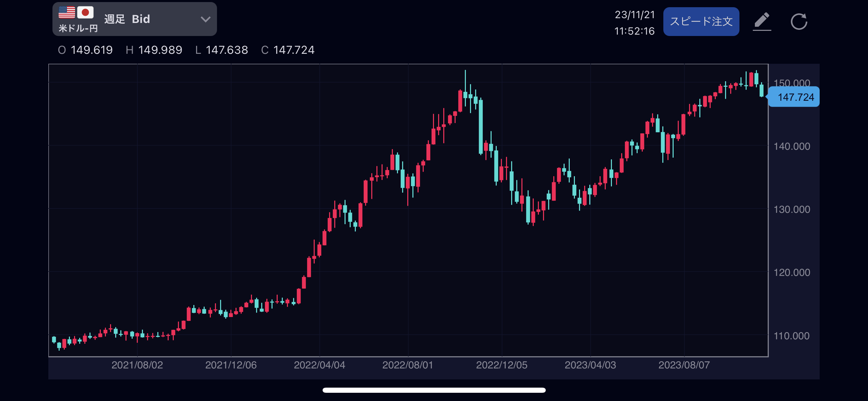The image size is (868, 401).
Task: Select the 週足 Bid timeframe selector
Action: pos(127,19)
